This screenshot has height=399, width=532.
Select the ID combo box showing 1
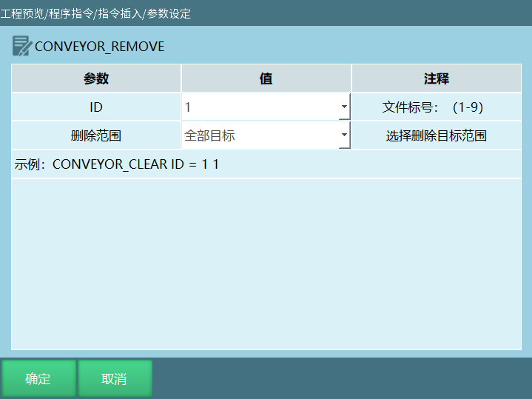[x=259, y=107]
